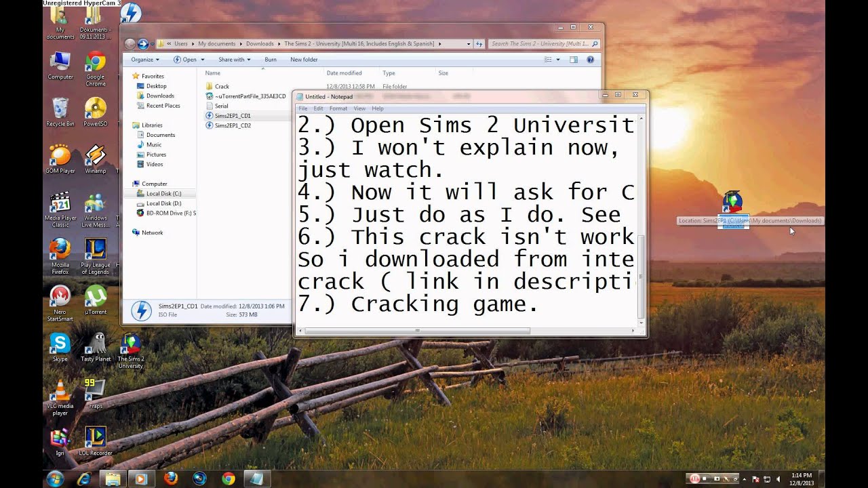Select the VLC media player desktop icon

point(60,398)
